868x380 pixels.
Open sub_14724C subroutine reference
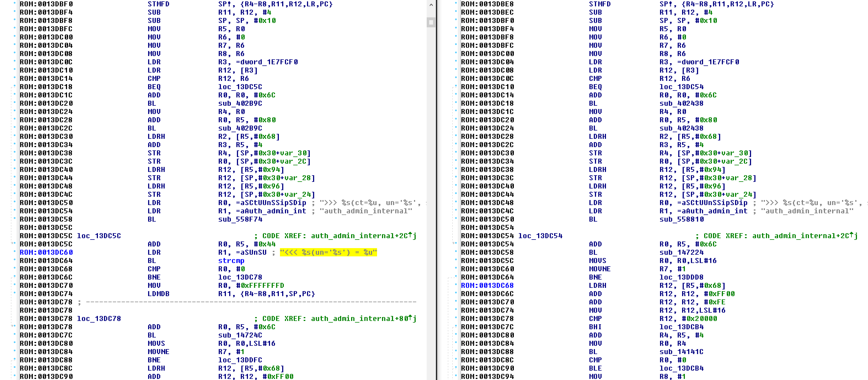pos(240,335)
